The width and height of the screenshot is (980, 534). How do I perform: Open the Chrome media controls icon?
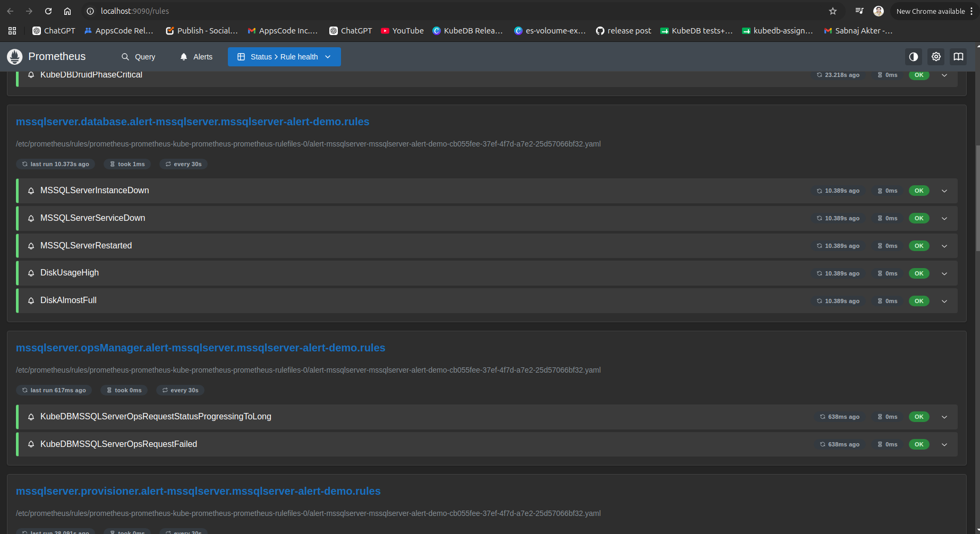pyautogui.click(x=859, y=11)
